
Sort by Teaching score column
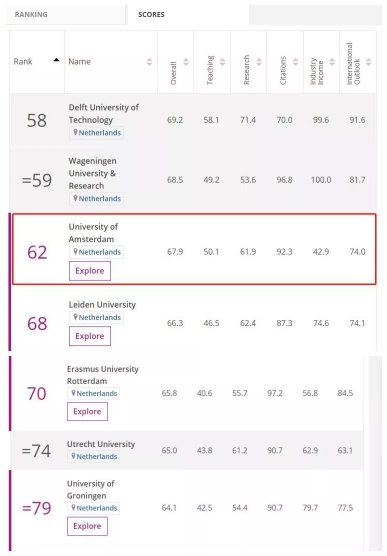click(x=222, y=62)
